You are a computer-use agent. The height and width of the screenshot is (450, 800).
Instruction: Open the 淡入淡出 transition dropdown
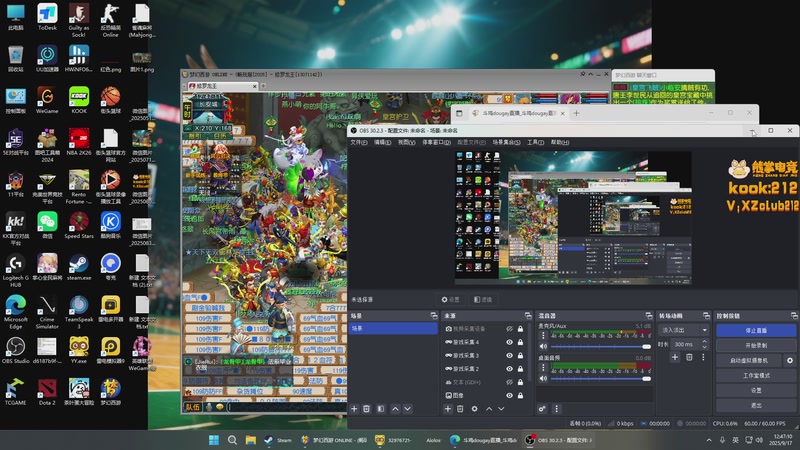click(x=684, y=330)
